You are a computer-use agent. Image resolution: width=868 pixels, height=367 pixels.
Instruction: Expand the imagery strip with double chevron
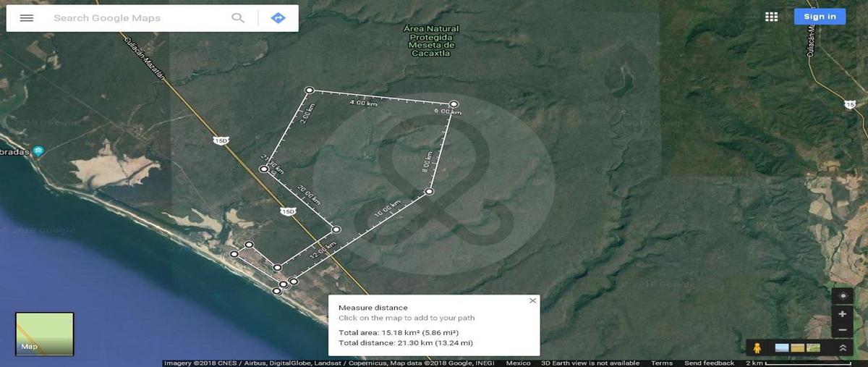(x=843, y=348)
